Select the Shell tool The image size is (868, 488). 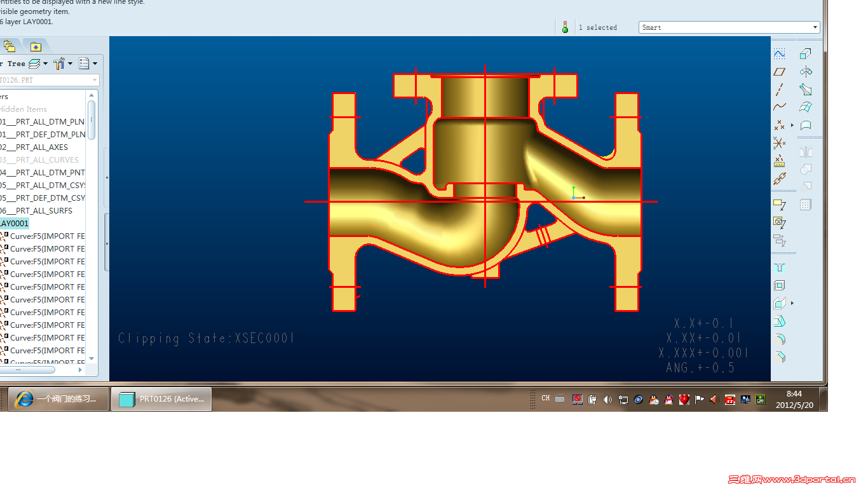click(x=780, y=286)
